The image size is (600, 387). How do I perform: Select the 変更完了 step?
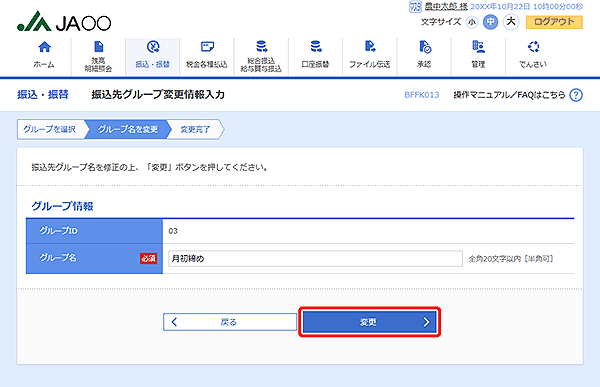[195, 129]
